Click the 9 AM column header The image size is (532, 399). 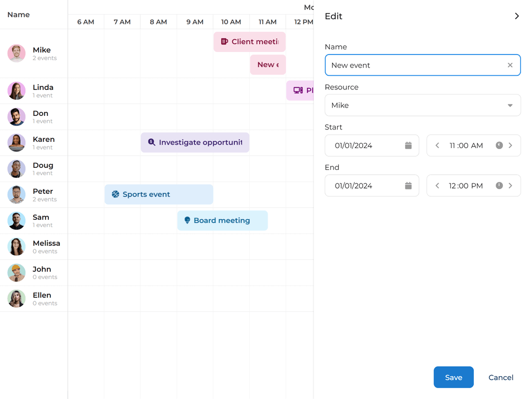tap(195, 22)
